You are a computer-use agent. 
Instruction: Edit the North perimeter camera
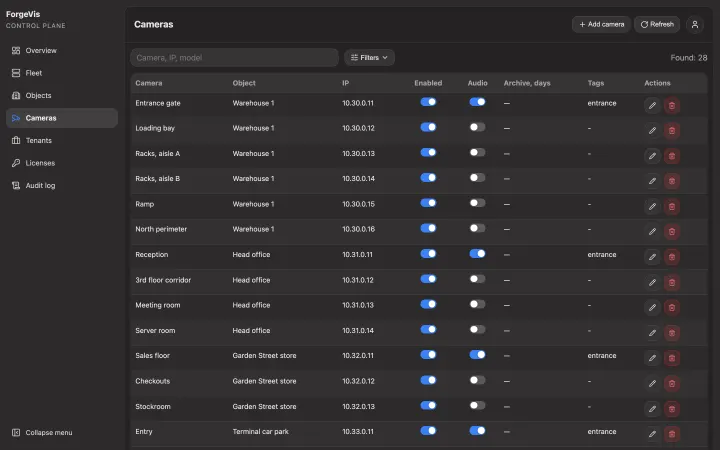point(652,232)
